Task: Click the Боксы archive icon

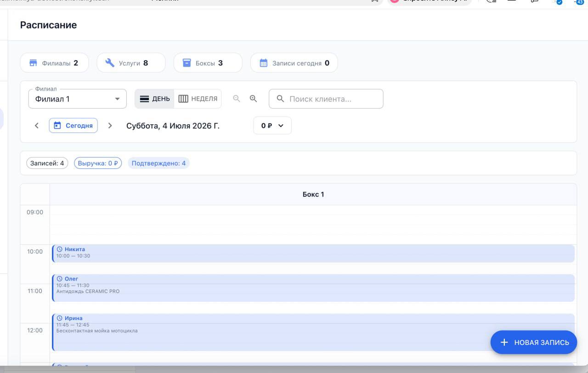Action: pos(187,63)
